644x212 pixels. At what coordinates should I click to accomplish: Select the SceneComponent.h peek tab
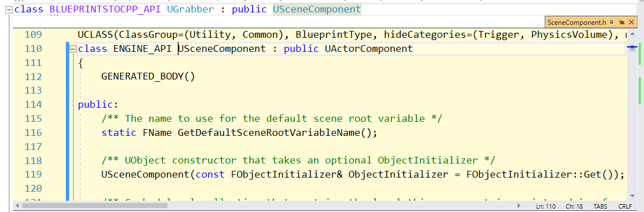coord(577,22)
